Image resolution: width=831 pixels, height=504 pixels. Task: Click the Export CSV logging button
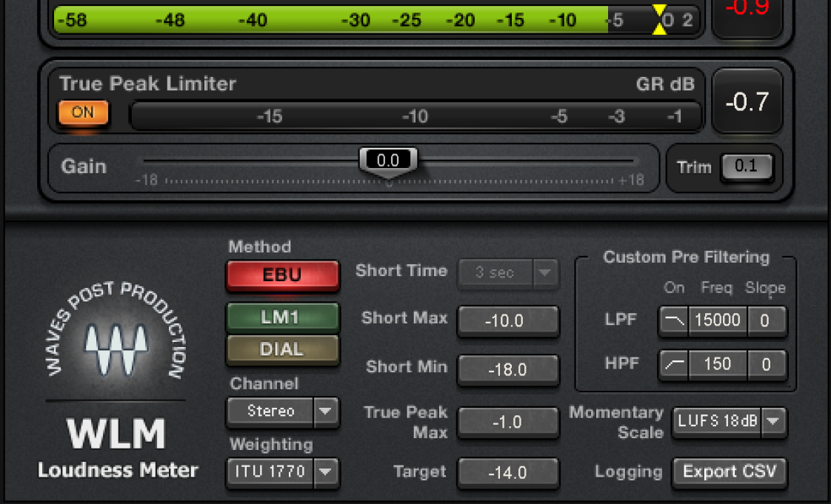(x=730, y=471)
